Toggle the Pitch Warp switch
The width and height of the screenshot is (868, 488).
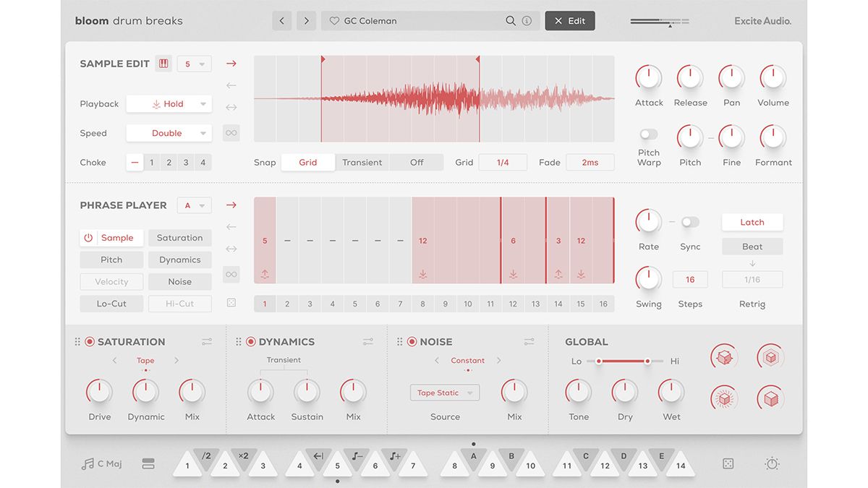click(x=649, y=134)
